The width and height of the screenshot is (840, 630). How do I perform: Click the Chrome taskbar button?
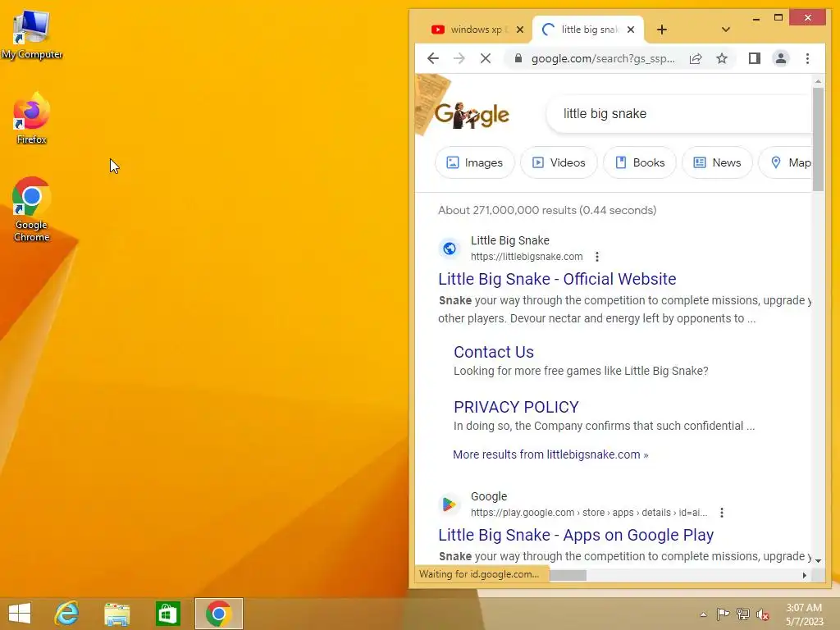218,614
